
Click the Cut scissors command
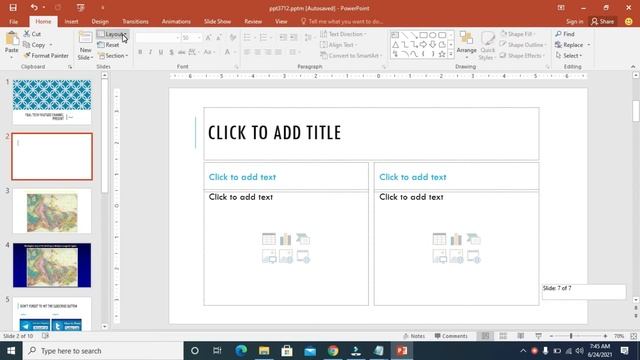click(x=32, y=34)
